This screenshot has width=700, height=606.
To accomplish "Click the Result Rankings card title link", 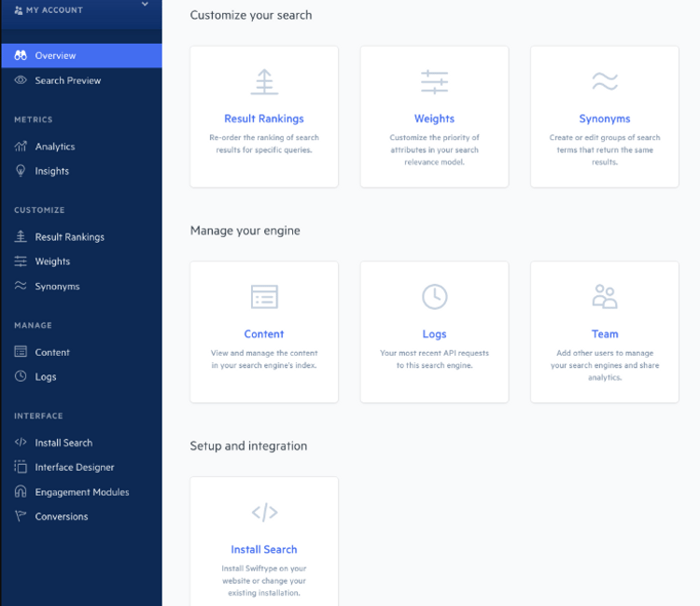I will coord(264,119).
